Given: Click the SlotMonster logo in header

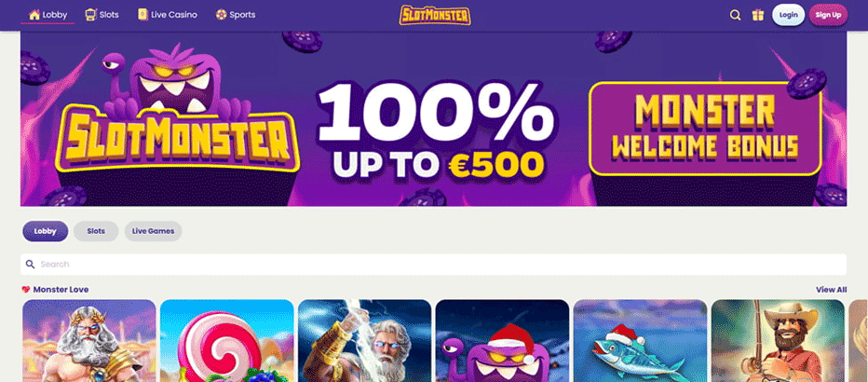Looking at the screenshot, I should click(x=435, y=15).
